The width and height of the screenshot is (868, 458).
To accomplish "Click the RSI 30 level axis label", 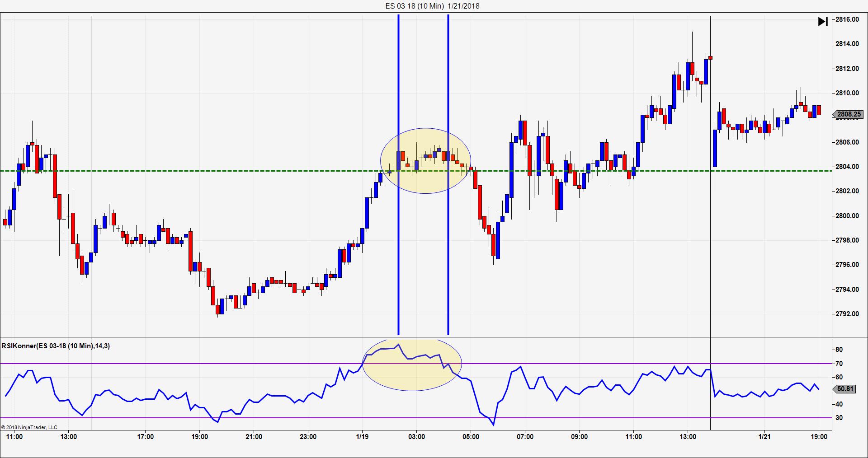I will (x=839, y=418).
